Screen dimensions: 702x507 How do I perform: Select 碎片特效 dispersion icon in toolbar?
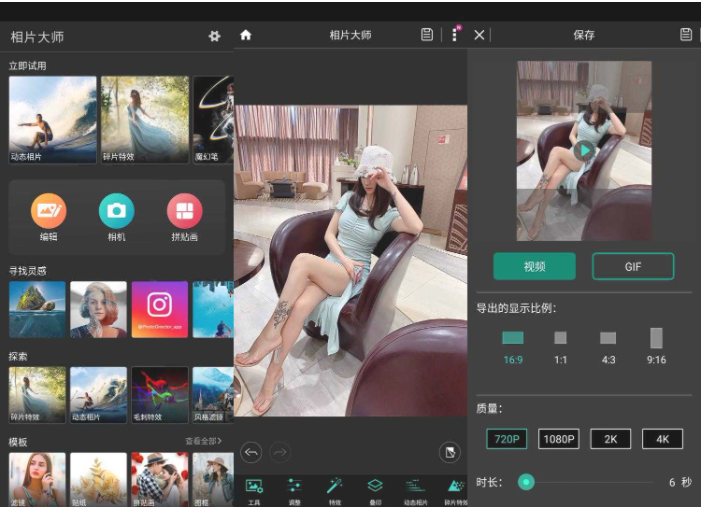456,492
